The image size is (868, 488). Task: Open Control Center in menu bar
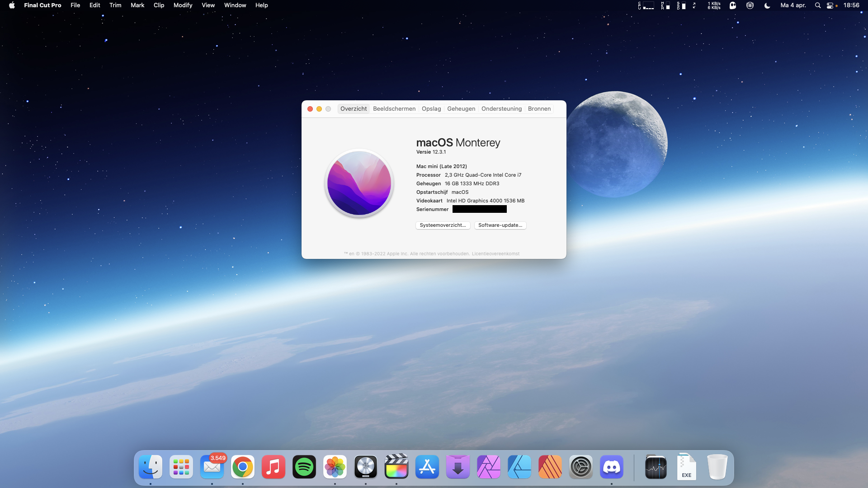pos(830,5)
